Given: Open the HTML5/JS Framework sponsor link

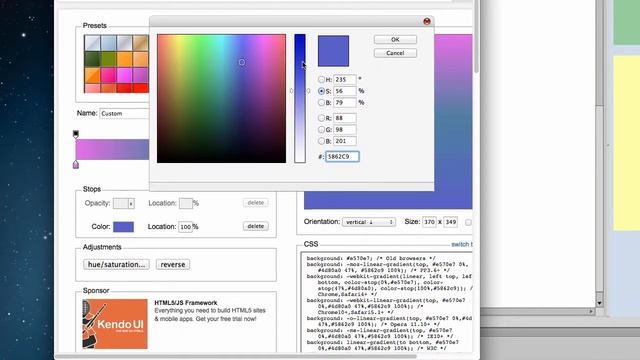Looking at the screenshot, I should click(x=186, y=303).
